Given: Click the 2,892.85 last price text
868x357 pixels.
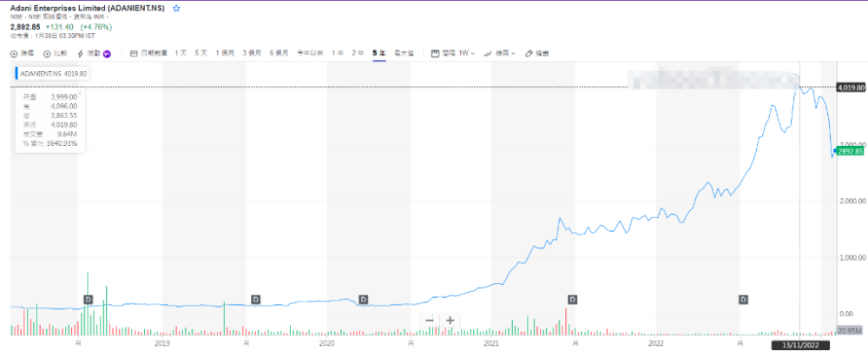Looking at the screenshot, I should pos(25,27).
